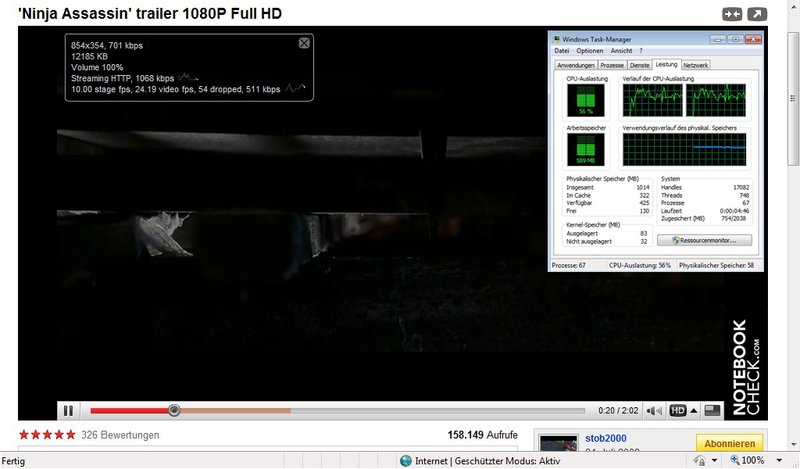Click the Handles value 17082
Screen dimensions: 800x469
pos(741,188)
